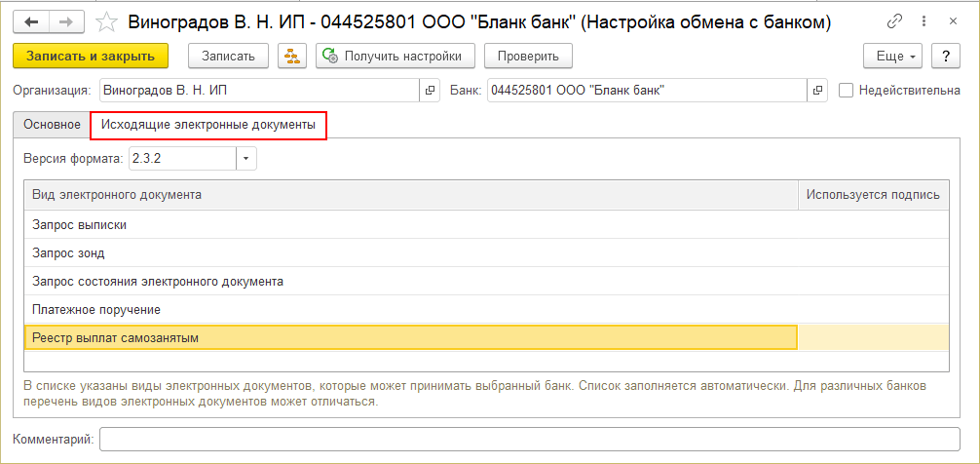Click the forward navigation arrow
980x464 pixels.
coord(66,20)
